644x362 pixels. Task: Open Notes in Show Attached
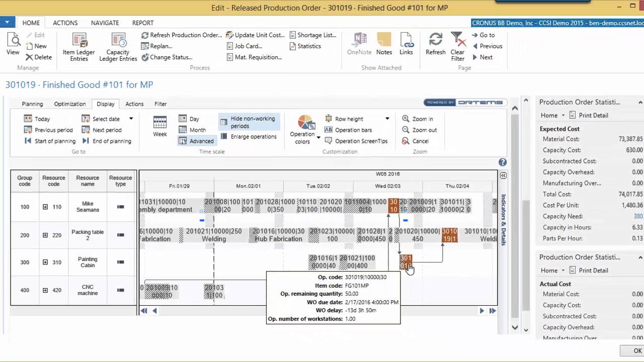click(x=384, y=44)
